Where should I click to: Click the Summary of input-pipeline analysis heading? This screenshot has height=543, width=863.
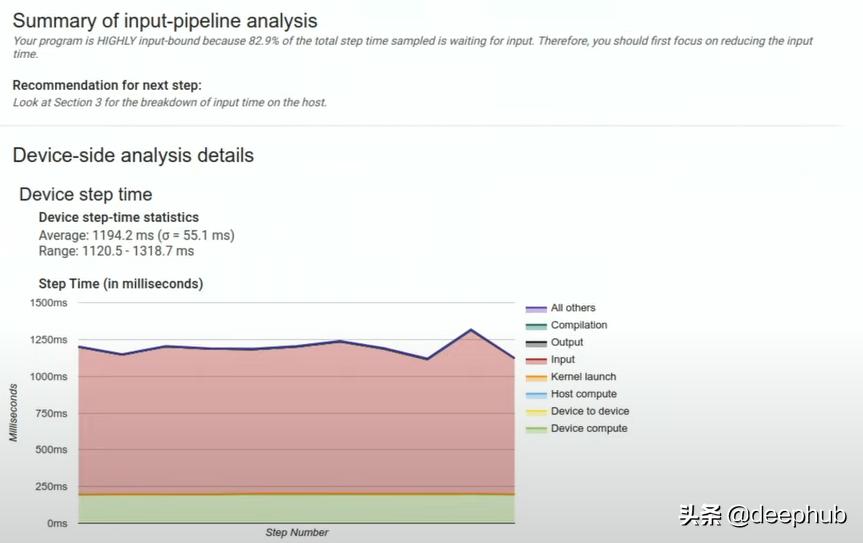[x=165, y=20]
